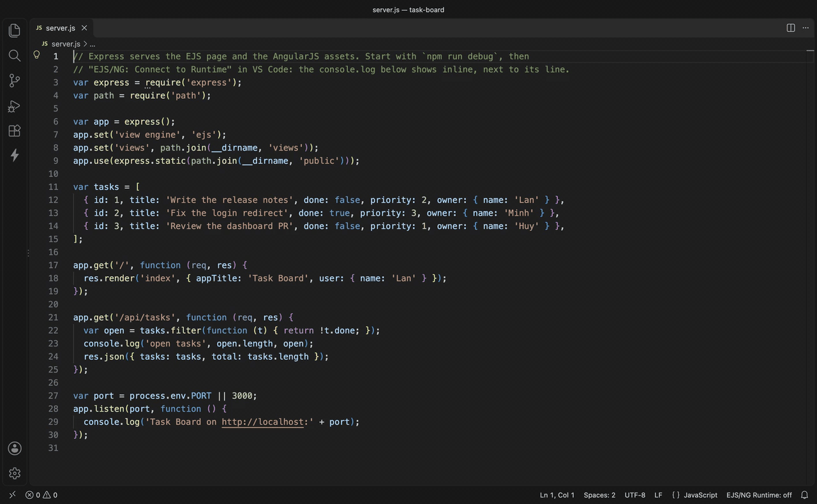The image size is (817, 504).
Task: Expand the breadcrumb ellipsis segment
Action: [93, 44]
